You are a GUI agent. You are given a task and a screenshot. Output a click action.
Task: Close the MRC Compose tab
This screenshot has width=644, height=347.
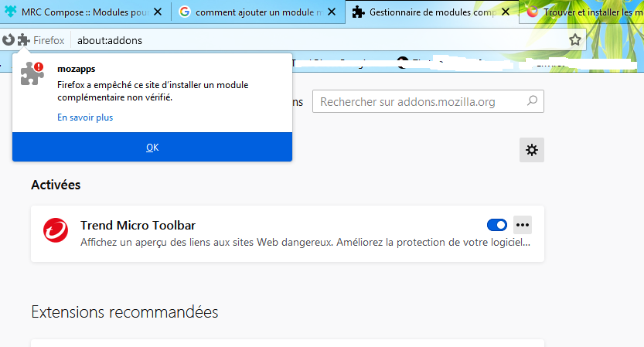coord(158,12)
